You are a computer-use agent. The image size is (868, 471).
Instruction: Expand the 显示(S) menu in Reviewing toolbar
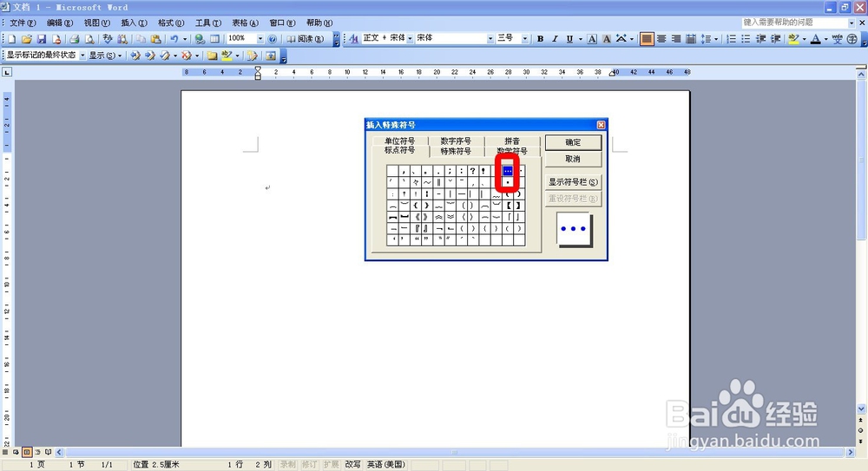105,56
